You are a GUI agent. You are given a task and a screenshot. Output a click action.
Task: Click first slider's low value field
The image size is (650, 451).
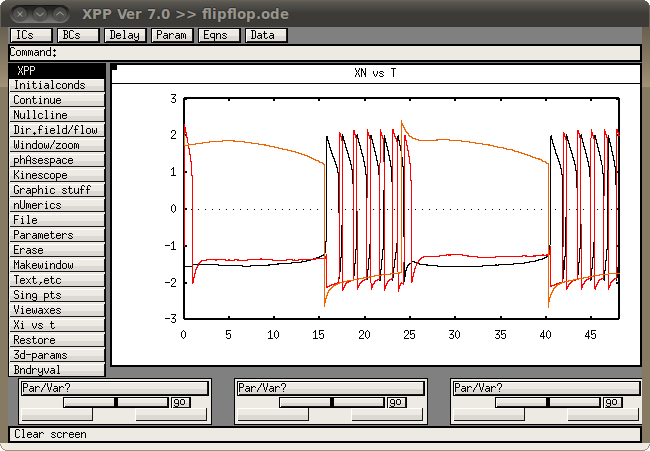pyautogui.click(x=57, y=414)
